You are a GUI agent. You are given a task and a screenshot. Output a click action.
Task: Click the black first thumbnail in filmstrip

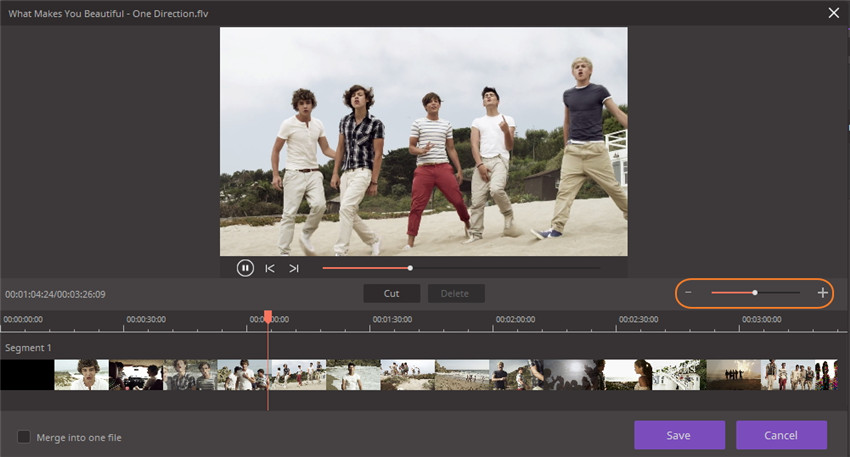click(27, 375)
